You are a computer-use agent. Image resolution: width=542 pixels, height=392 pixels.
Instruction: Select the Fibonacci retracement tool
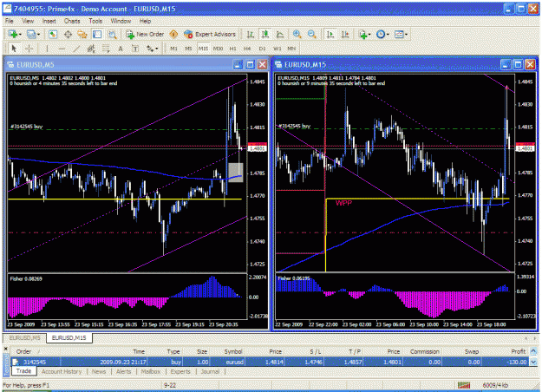point(106,49)
